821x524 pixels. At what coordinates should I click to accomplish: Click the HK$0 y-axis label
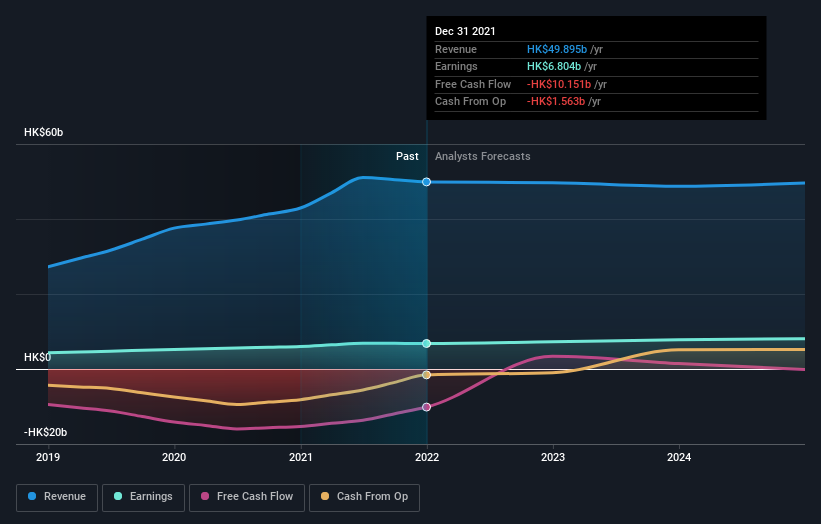(37, 357)
